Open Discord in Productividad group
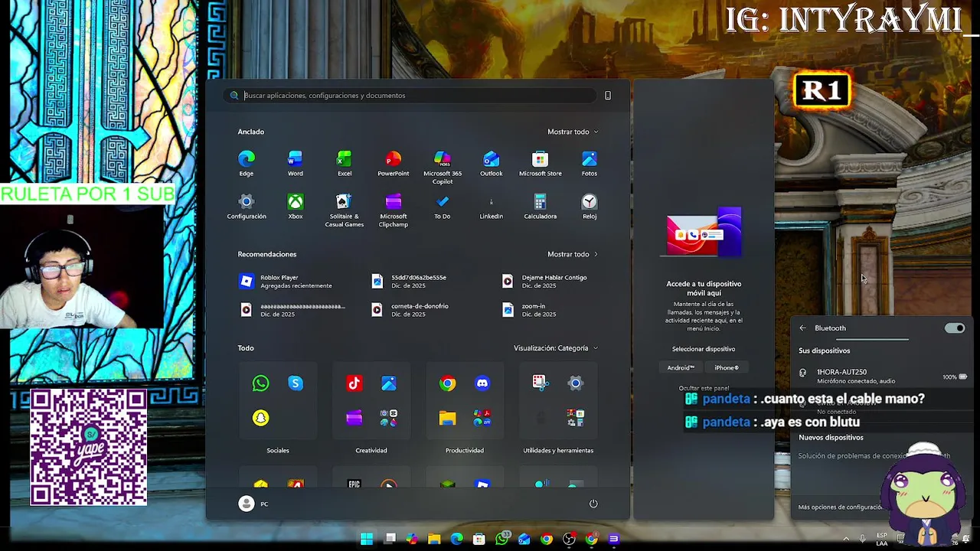 click(482, 383)
